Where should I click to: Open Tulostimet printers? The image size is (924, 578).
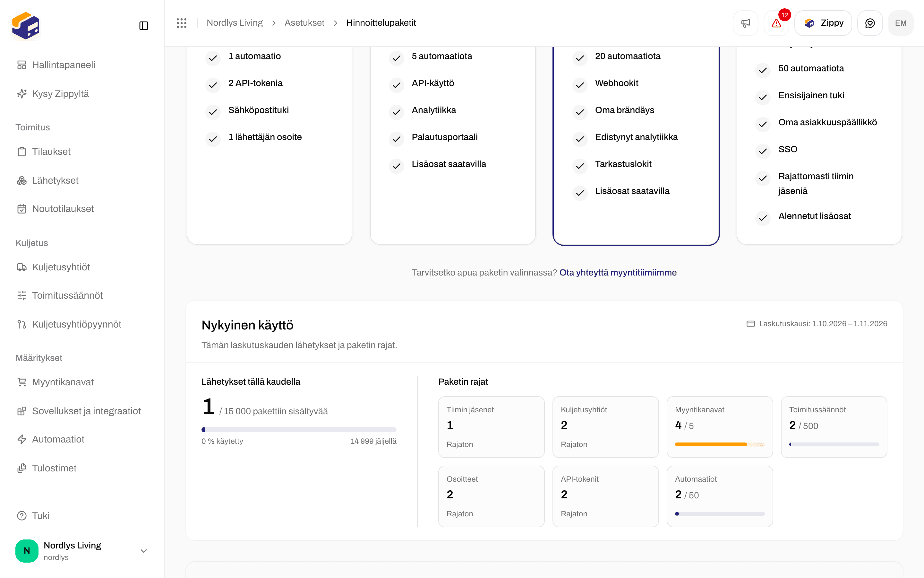coord(82,468)
